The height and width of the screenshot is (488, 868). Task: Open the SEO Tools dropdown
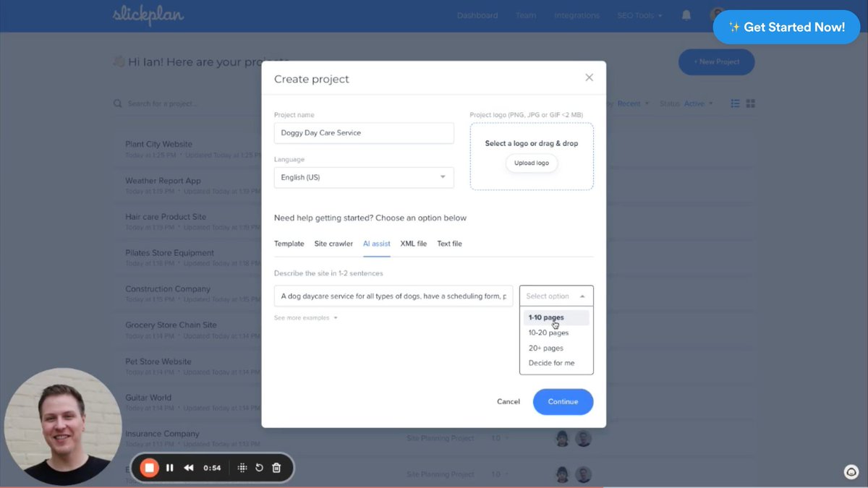pyautogui.click(x=639, y=14)
